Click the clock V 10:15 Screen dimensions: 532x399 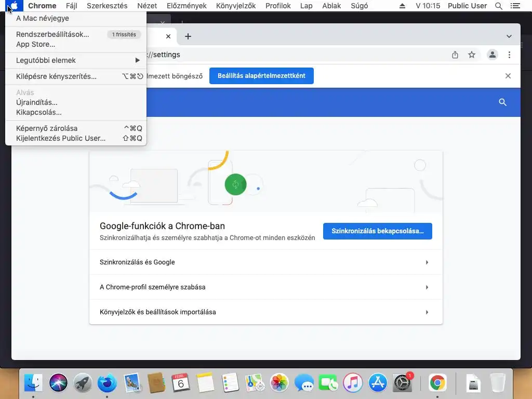tap(428, 6)
